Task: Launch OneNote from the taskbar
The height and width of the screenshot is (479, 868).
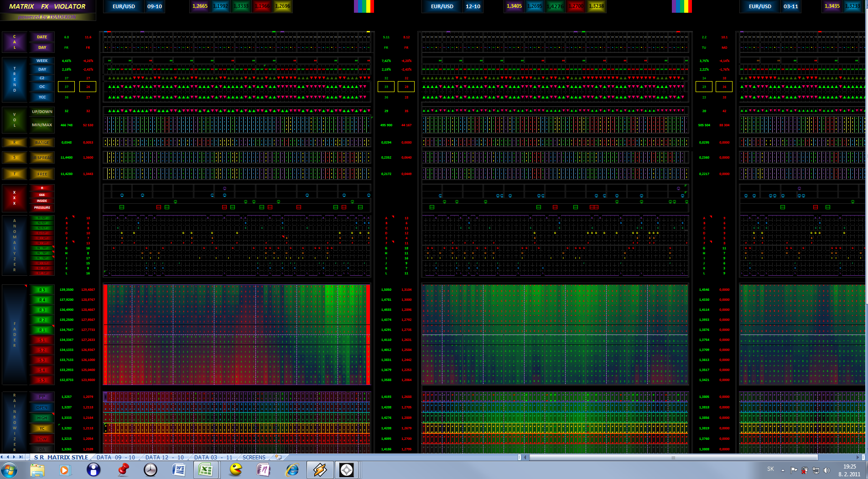Action: click(263, 470)
